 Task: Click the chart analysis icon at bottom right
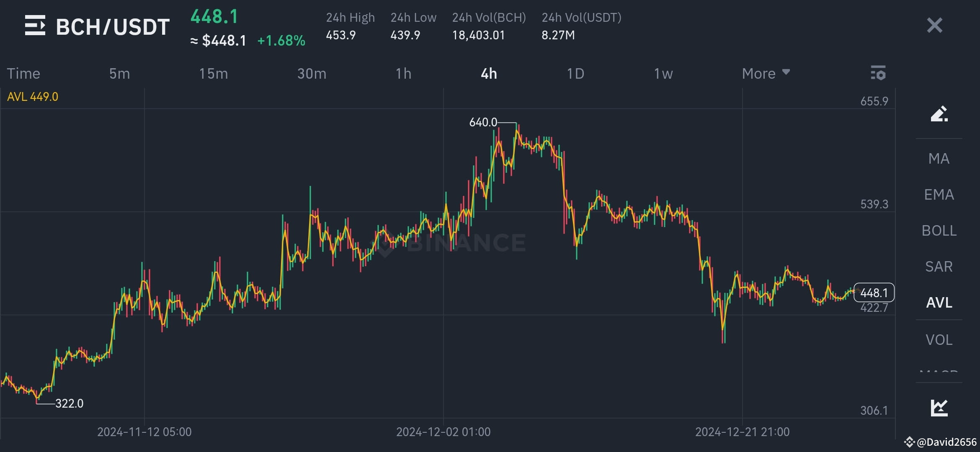click(939, 407)
